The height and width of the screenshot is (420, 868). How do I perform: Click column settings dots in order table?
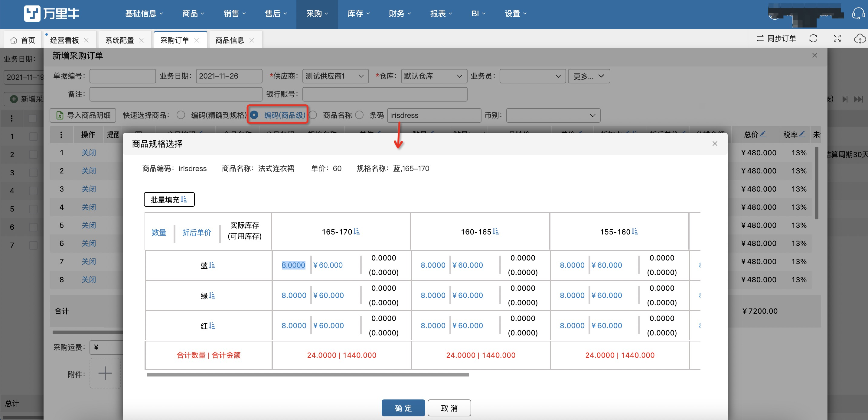point(61,135)
